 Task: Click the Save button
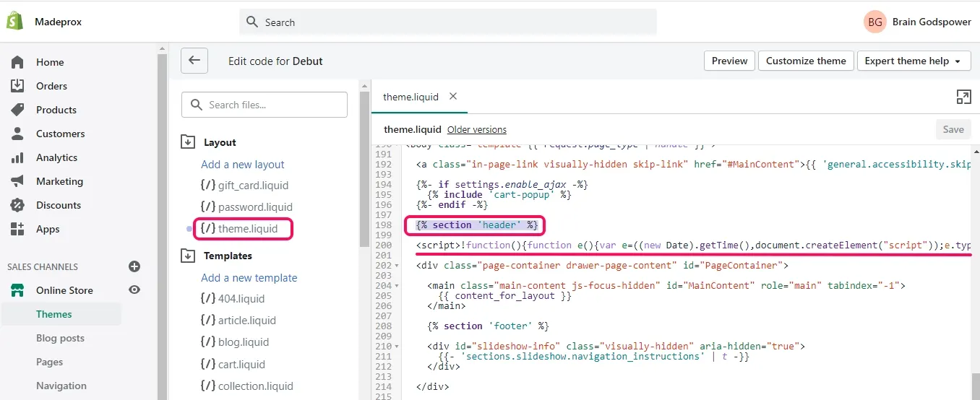953,129
